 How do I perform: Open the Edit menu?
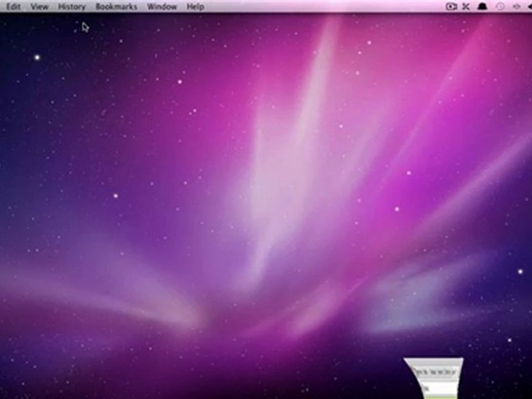13,7
